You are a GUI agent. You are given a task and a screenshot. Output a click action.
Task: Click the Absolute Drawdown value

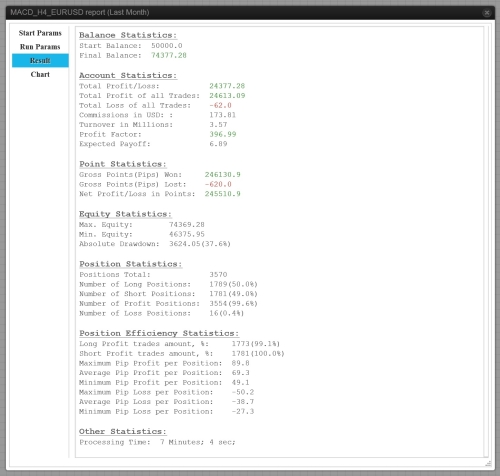pos(200,244)
